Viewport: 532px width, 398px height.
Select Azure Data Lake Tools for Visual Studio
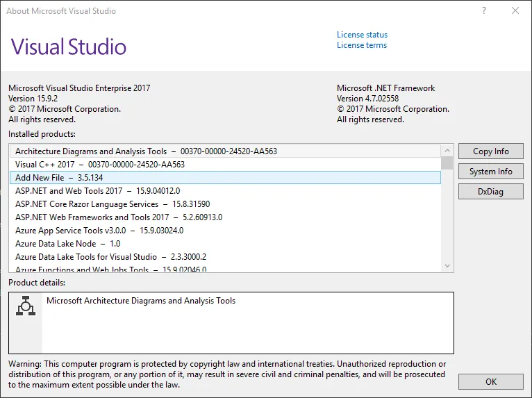coord(225,257)
